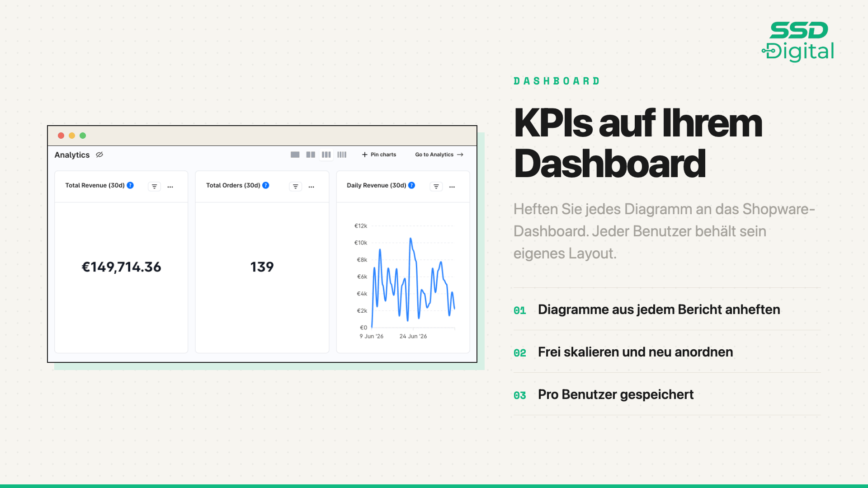Click the DASHBOARD eyebrow label
868x488 pixels.
[557, 81]
